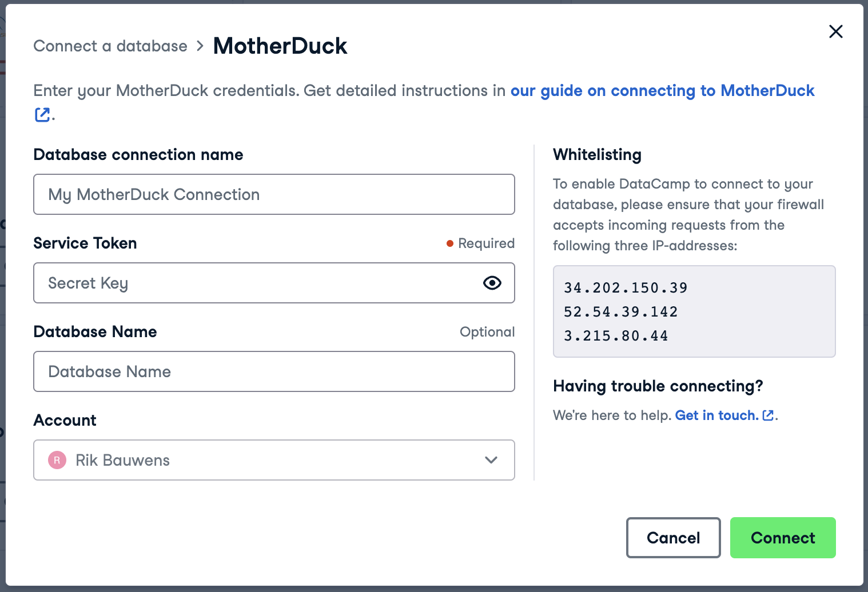Click the Service Token label
Screen dimensions: 868x592
point(85,243)
